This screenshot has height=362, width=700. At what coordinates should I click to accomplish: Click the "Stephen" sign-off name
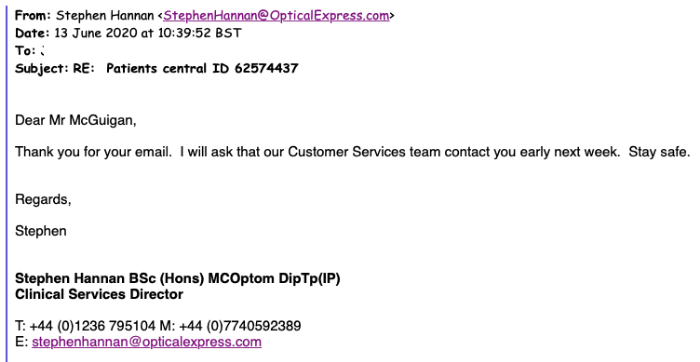(41, 231)
